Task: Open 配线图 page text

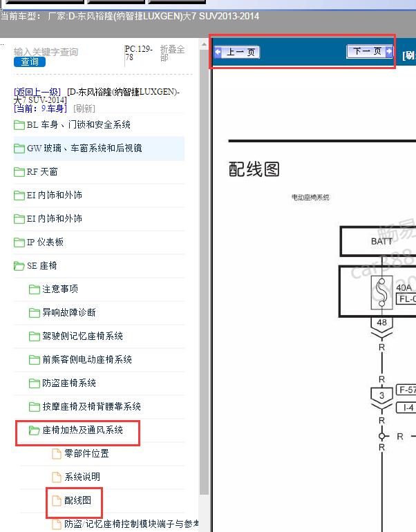Action: pos(77,500)
